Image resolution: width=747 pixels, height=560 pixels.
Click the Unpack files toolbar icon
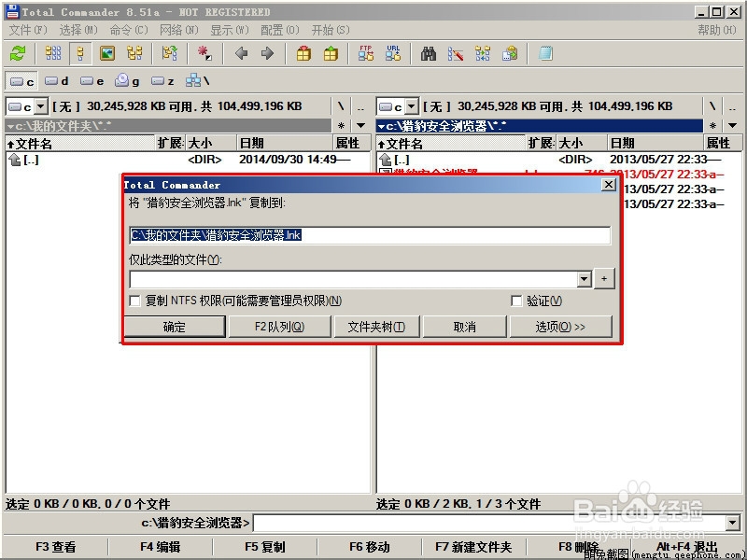coord(331,53)
